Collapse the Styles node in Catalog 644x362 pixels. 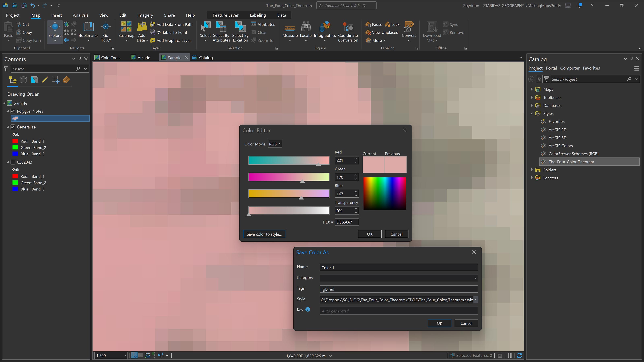tap(532, 113)
